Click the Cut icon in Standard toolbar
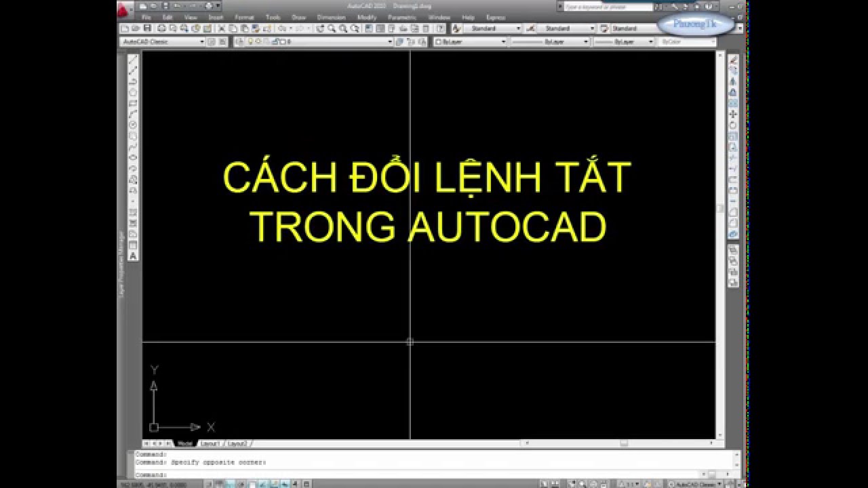Image resolution: width=868 pixels, height=488 pixels. click(x=221, y=28)
